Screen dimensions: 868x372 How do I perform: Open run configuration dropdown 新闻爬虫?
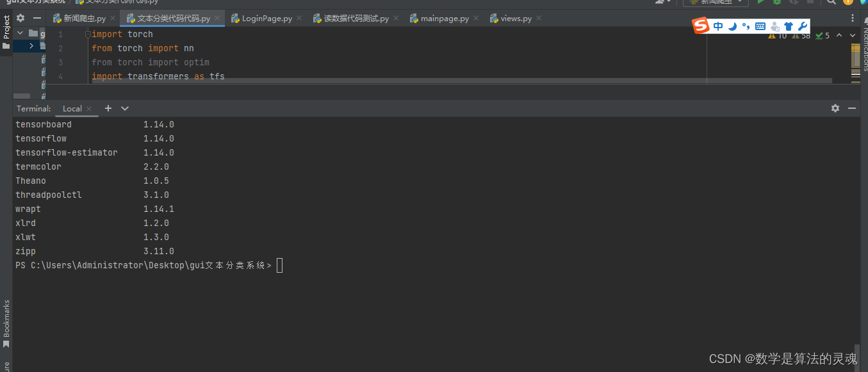(x=716, y=2)
